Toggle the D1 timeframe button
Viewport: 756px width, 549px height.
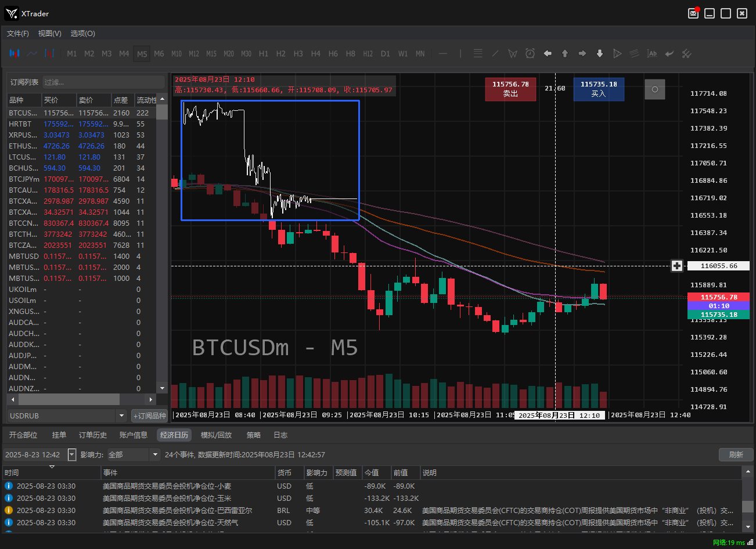(385, 53)
